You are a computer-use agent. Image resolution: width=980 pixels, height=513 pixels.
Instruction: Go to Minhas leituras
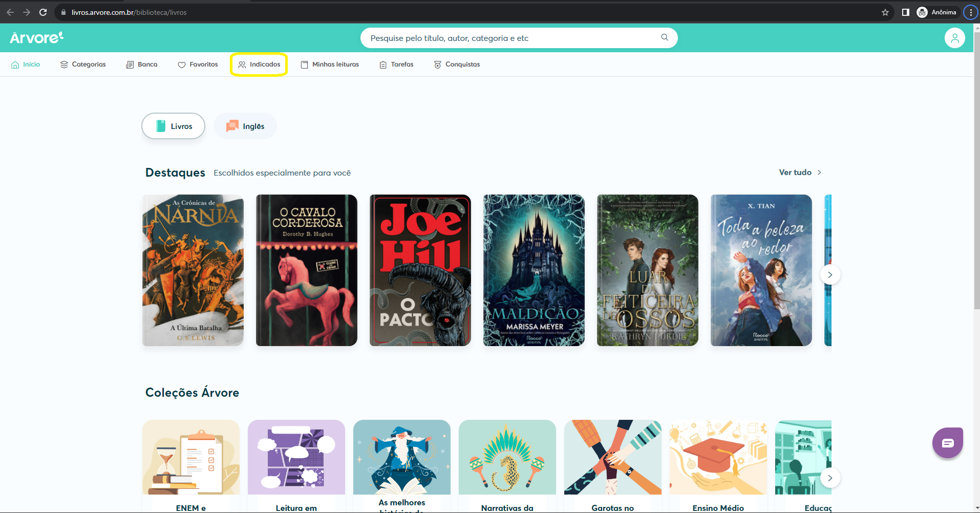pos(330,65)
